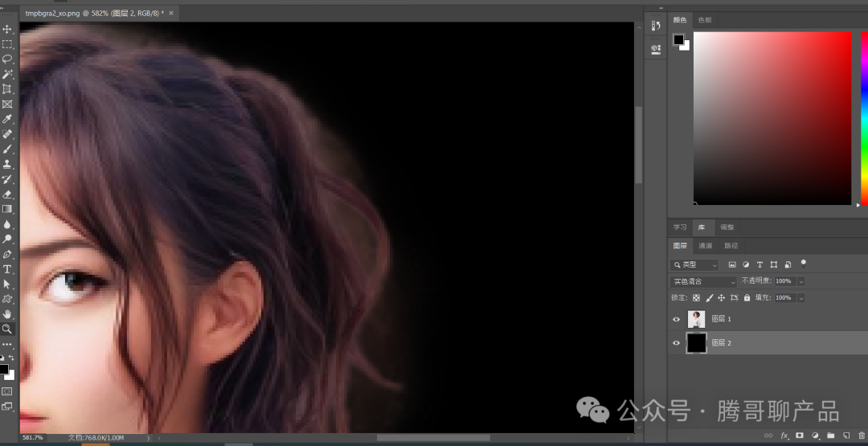Pick the Eyedropper tool
The width and height of the screenshot is (868, 446).
point(7,119)
